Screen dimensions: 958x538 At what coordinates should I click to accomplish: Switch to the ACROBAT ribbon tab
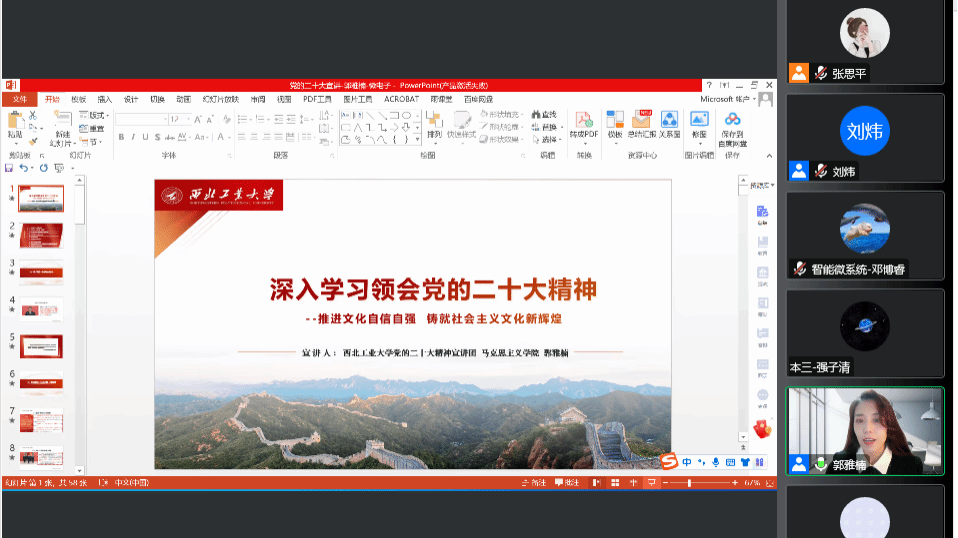(x=401, y=99)
